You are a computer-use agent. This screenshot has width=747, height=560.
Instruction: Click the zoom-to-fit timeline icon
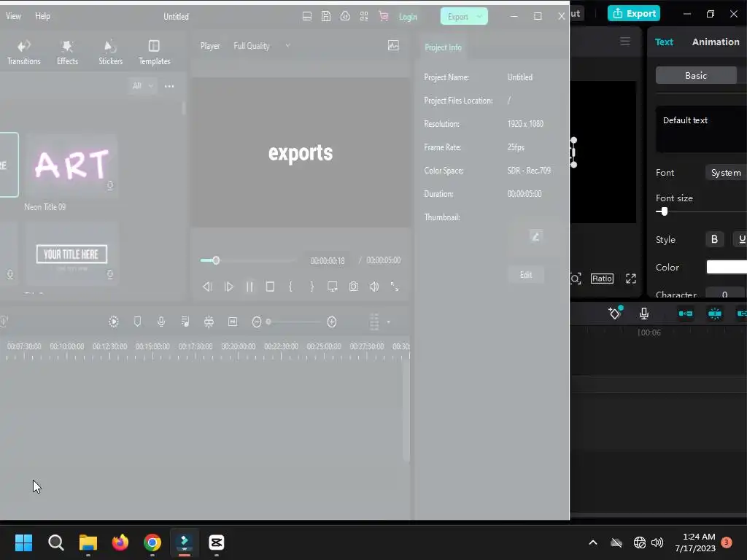point(233,322)
